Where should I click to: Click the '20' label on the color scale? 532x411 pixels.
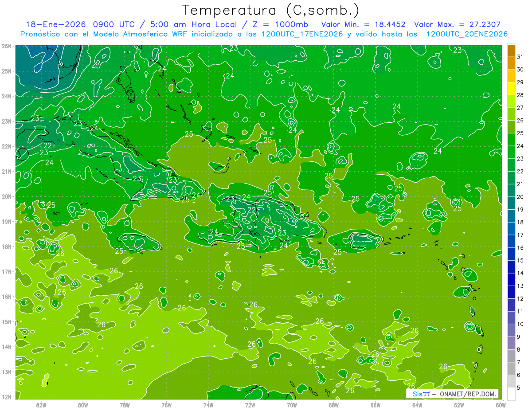click(x=520, y=197)
